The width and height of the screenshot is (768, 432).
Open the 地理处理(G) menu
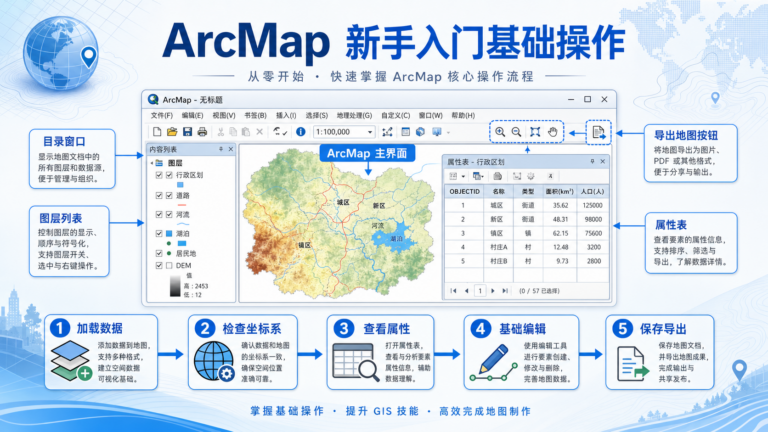click(x=354, y=116)
